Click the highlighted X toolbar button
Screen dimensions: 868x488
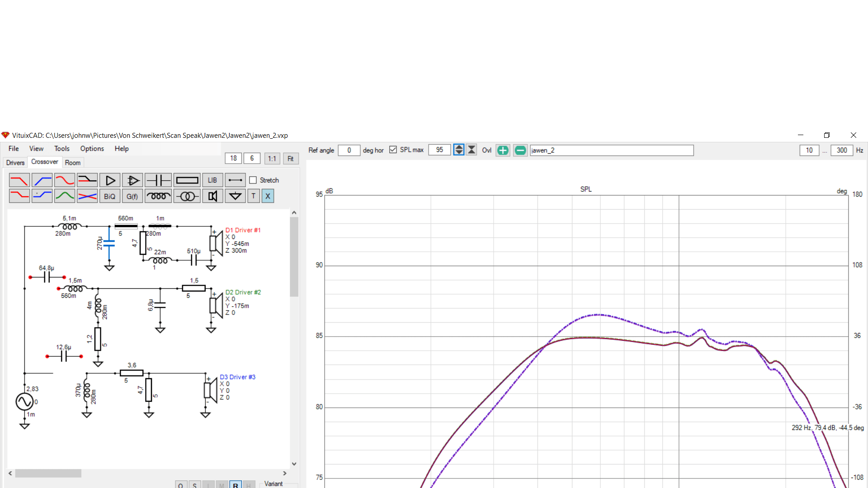click(x=268, y=196)
